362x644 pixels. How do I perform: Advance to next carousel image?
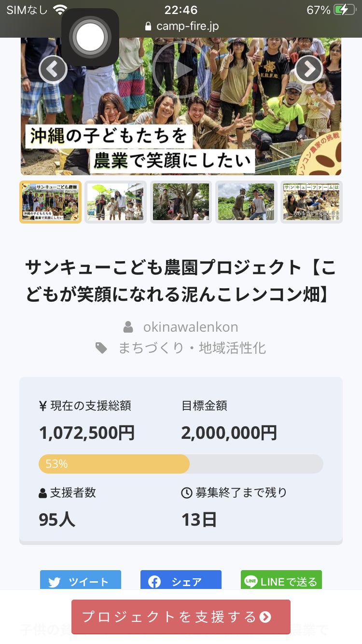point(309,70)
